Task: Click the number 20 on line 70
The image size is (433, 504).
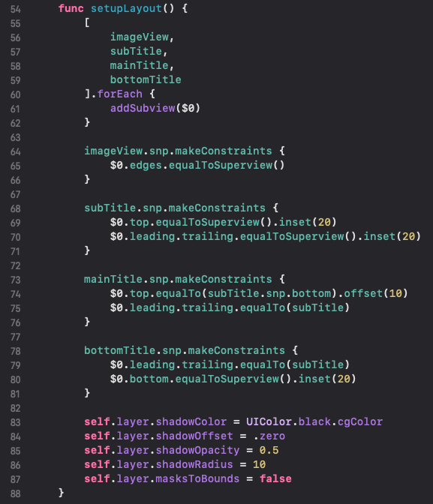Action: click(408, 236)
